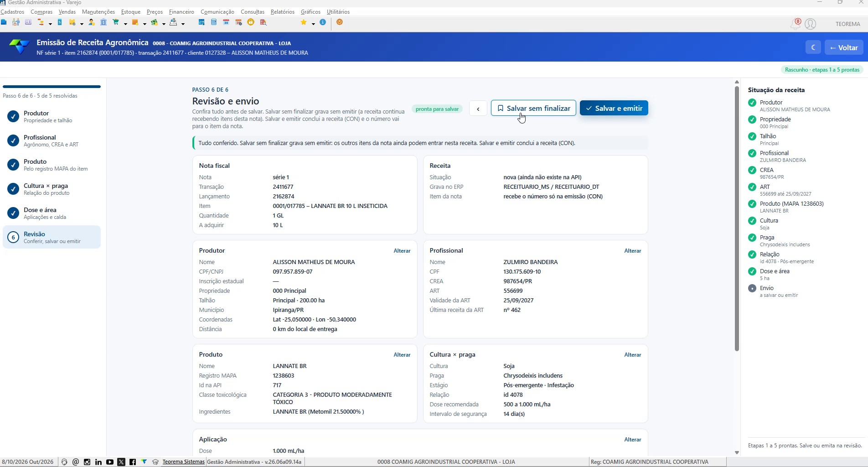Click the main content vertical scrollbar
This screenshot has width=868, height=467.
[737, 219]
